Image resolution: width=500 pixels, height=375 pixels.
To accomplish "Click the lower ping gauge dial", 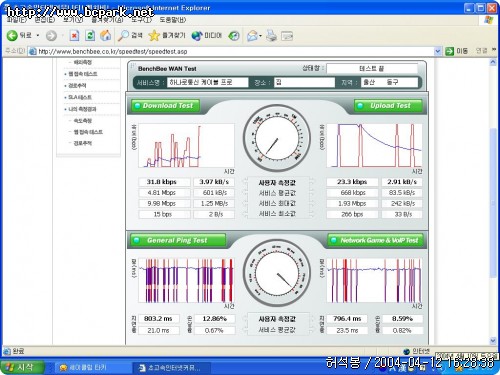I will 277,273.
